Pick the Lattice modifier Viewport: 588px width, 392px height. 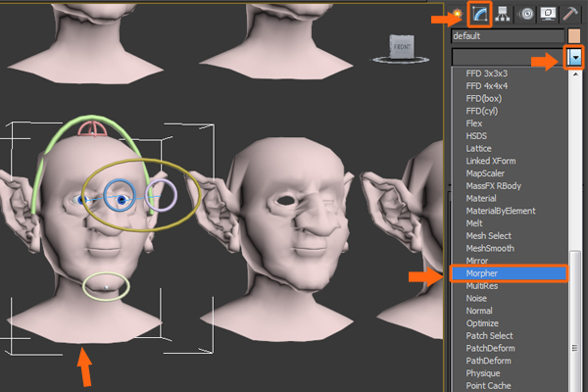(478, 149)
